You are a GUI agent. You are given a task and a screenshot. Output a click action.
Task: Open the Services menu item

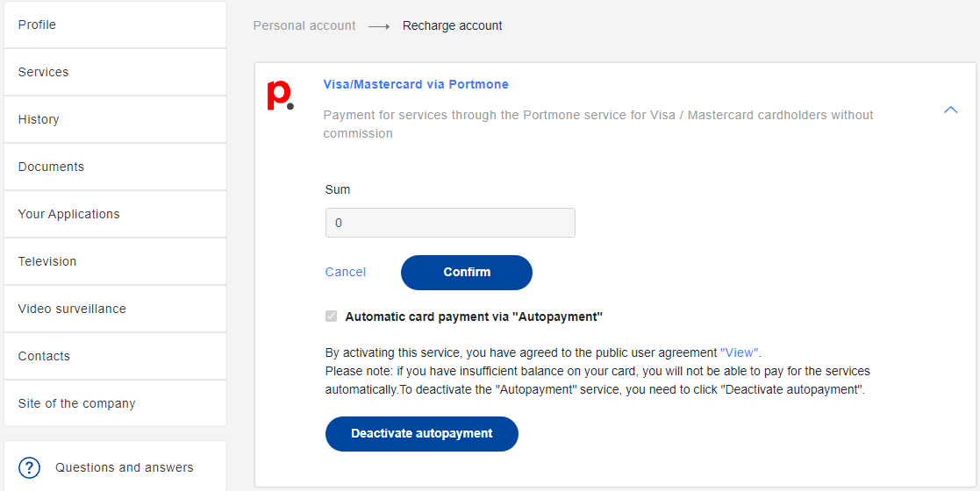[115, 72]
